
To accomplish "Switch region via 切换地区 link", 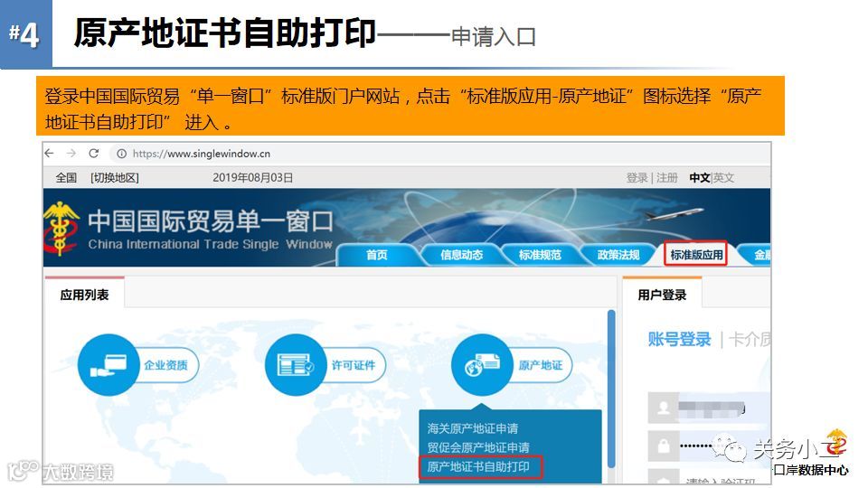I will click(x=115, y=178).
